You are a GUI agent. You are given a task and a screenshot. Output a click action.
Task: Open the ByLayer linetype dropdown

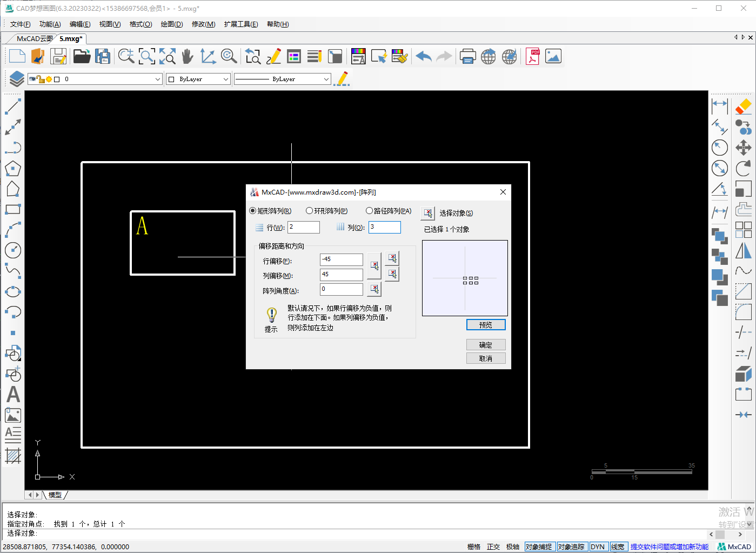tap(326, 79)
